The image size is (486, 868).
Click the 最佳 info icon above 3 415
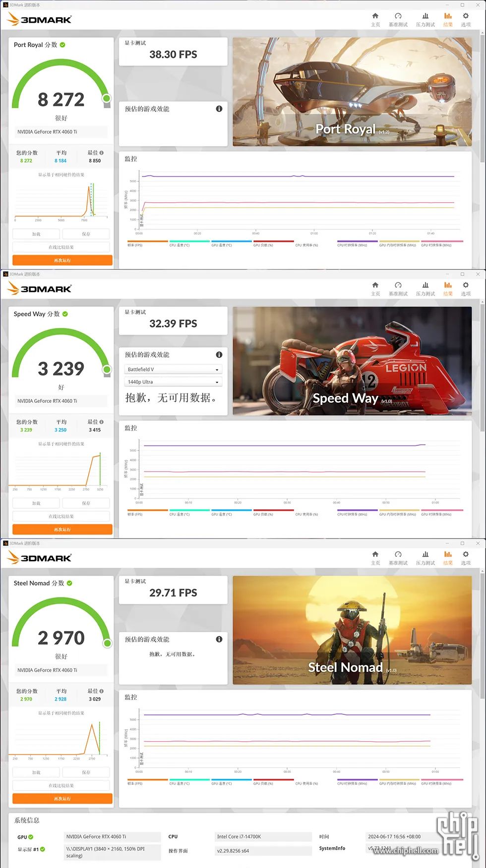pos(102,422)
